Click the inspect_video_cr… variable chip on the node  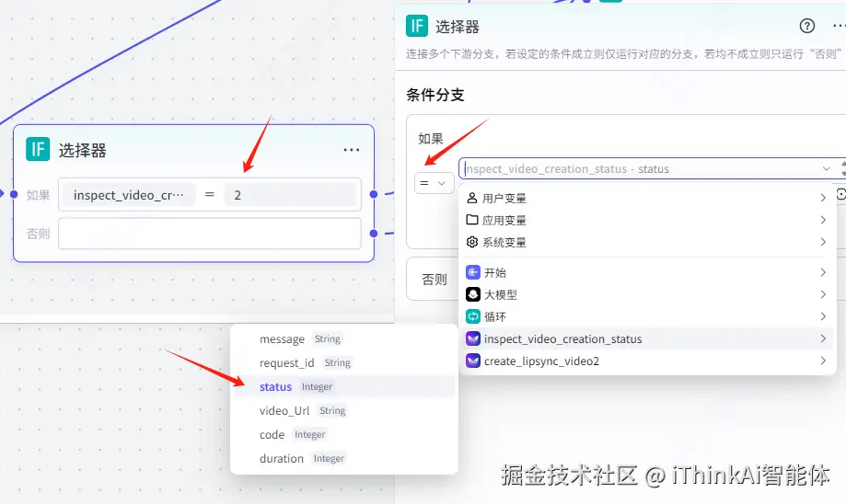(x=128, y=195)
